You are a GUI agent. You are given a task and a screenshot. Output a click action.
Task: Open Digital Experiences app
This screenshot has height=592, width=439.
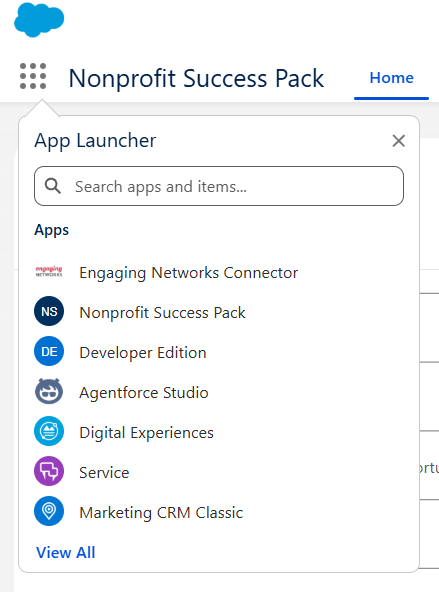point(146,433)
